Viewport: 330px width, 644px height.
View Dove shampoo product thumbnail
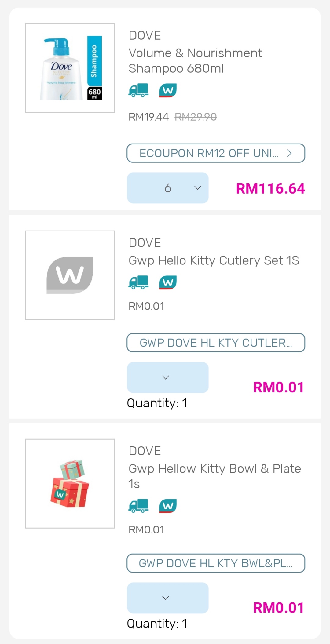(70, 68)
